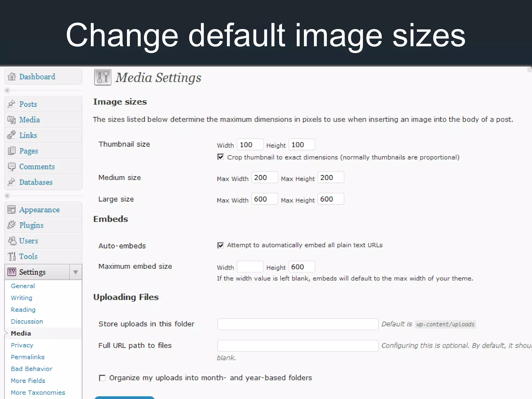Click the Links chain icon
Screen dimensions: 532x399
pyautogui.click(x=11, y=135)
